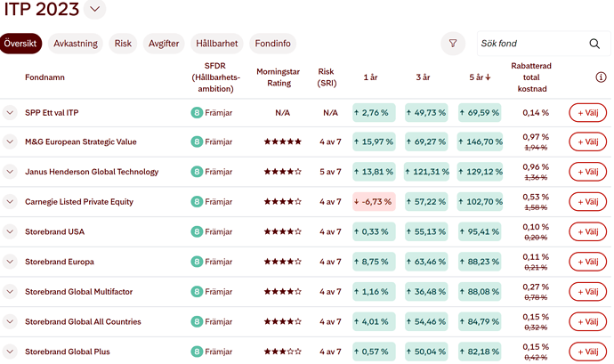Click SFDR badge for SPP Ett val ITP
Screen dimensions: 614x364
[x=197, y=112]
